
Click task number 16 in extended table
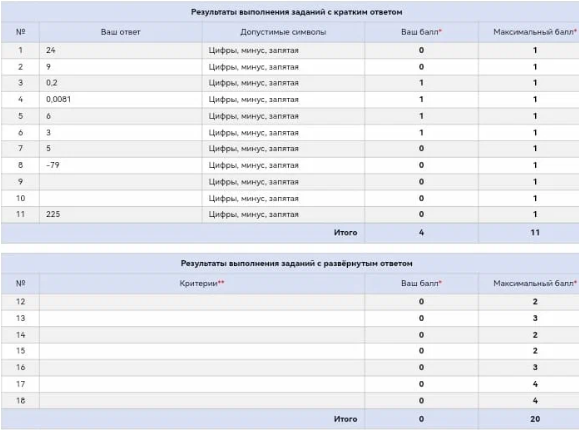(x=21, y=367)
